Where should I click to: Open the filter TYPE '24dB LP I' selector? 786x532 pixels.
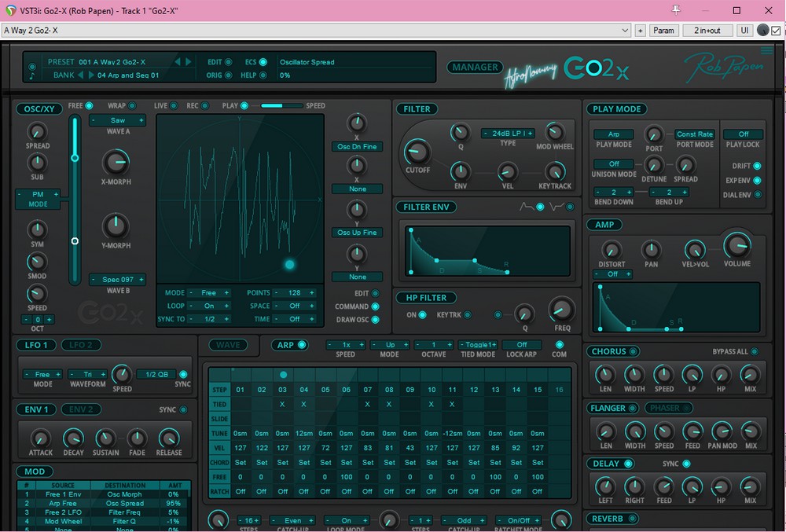coord(507,134)
